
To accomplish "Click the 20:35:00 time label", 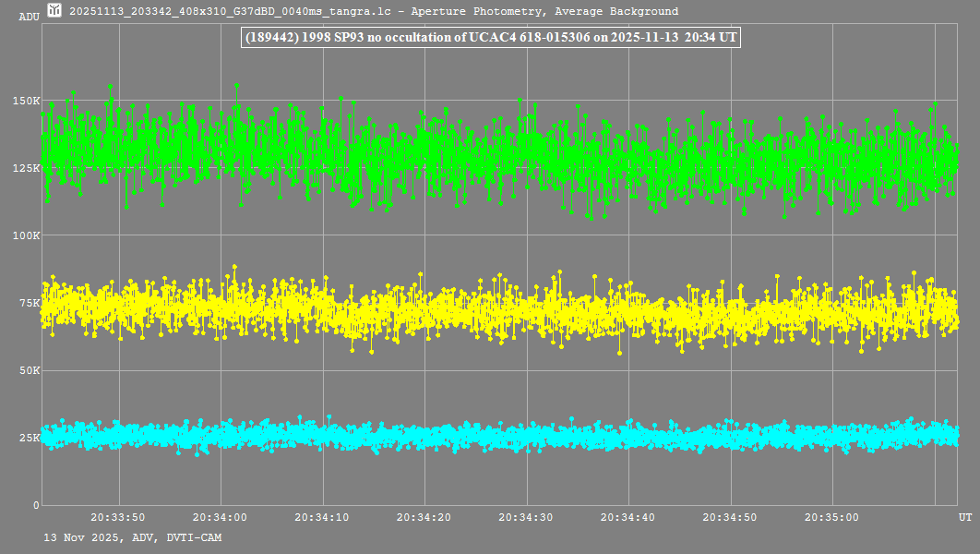I will pos(831,517).
